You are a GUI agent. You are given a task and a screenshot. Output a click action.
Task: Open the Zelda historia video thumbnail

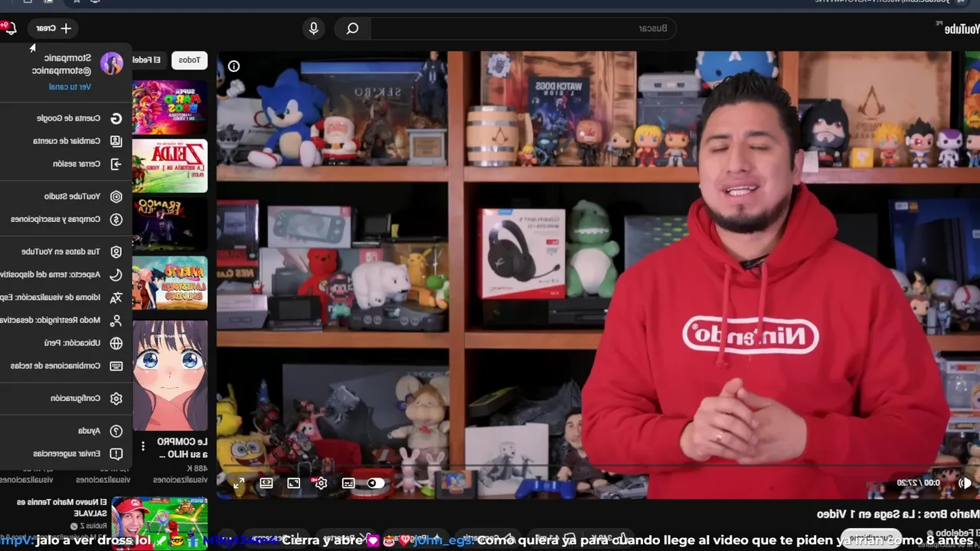coord(170,166)
